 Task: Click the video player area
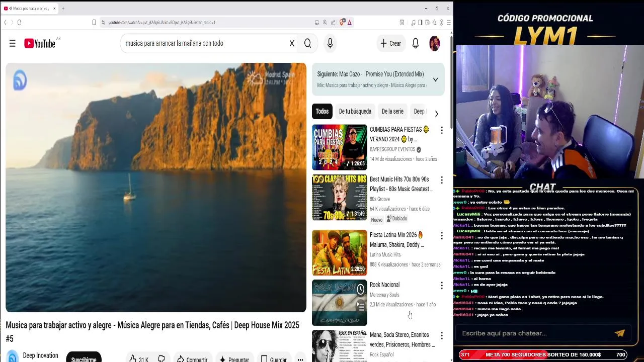tap(156, 188)
